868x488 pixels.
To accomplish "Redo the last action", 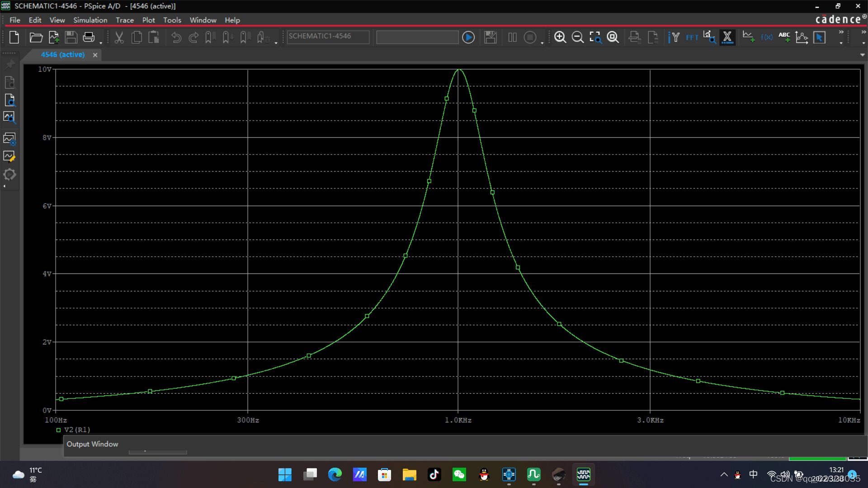I will (x=193, y=37).
